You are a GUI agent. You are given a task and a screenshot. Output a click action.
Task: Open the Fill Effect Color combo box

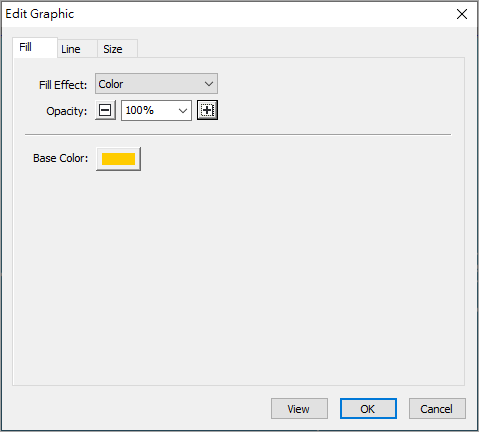[x=156, y=84]
